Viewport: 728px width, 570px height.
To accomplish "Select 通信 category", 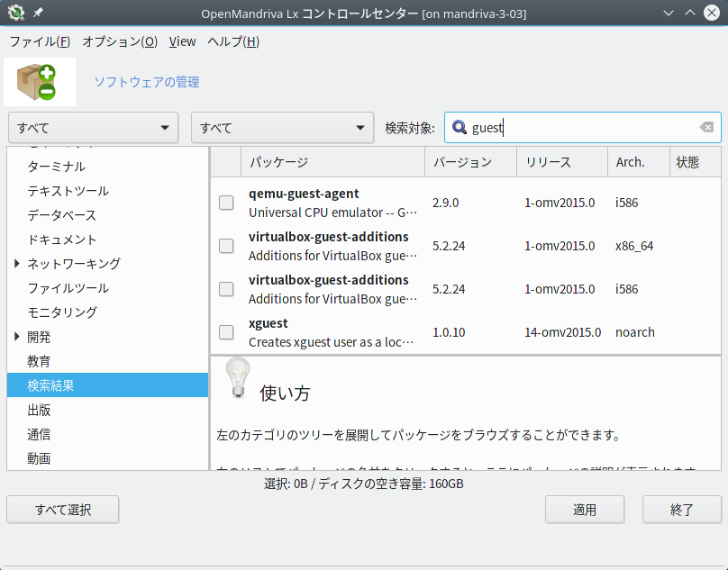I will click(39, 434).
